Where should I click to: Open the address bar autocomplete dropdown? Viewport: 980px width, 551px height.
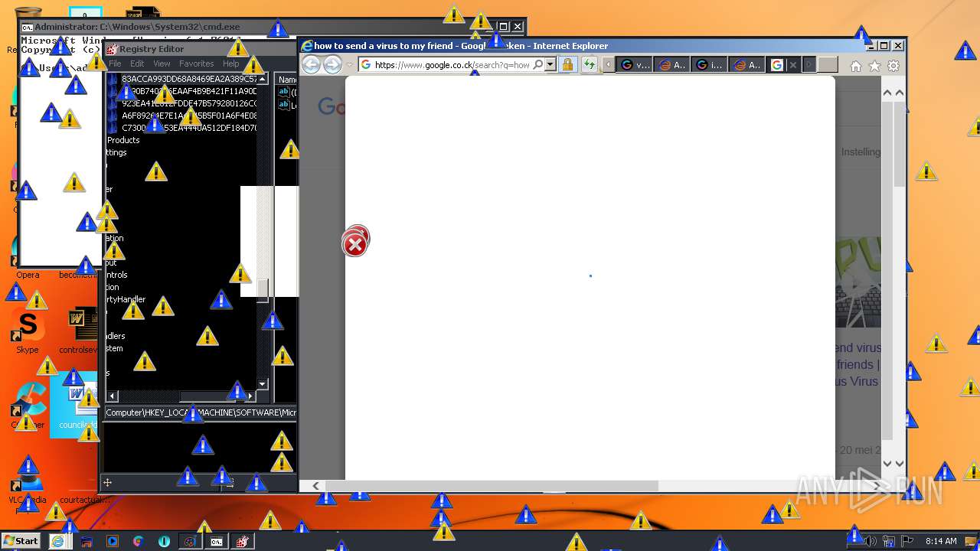[550, 65]
